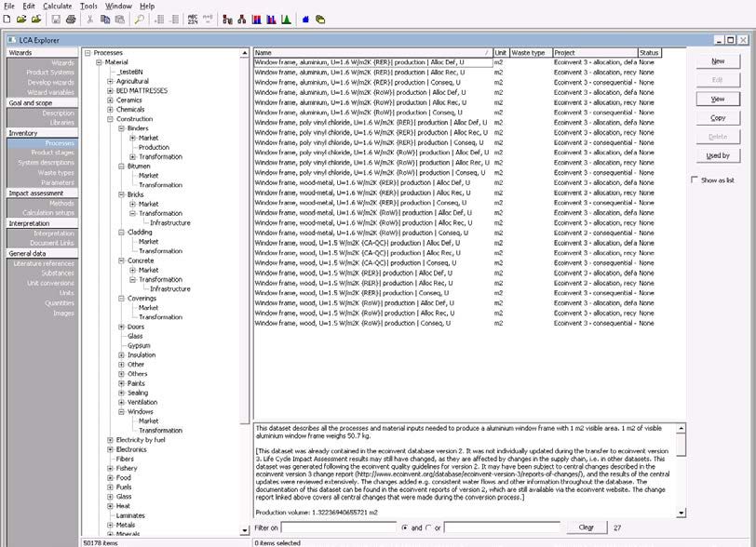Open the Window menu
Viewport: 756px width, 547px height.
click(118, 6)
